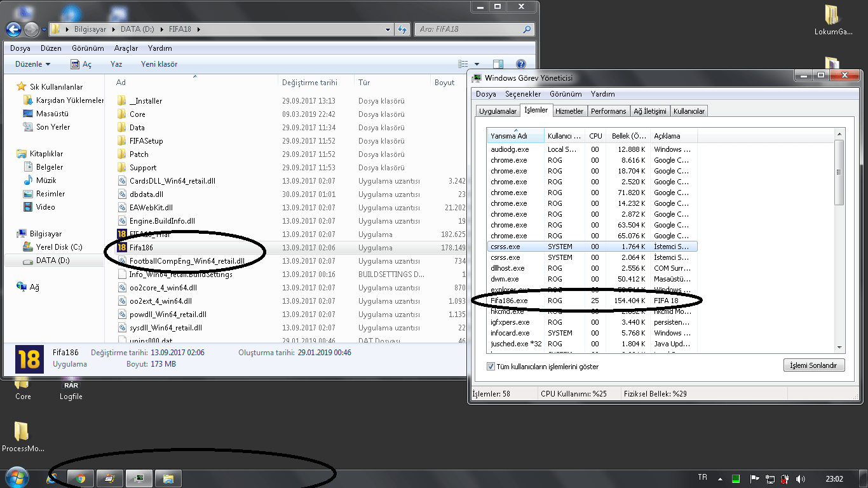Refresh the FIFA18 folder in Explorer
Image resolution: width=868 pixels, height=488 pixels.
coord(402,29)
